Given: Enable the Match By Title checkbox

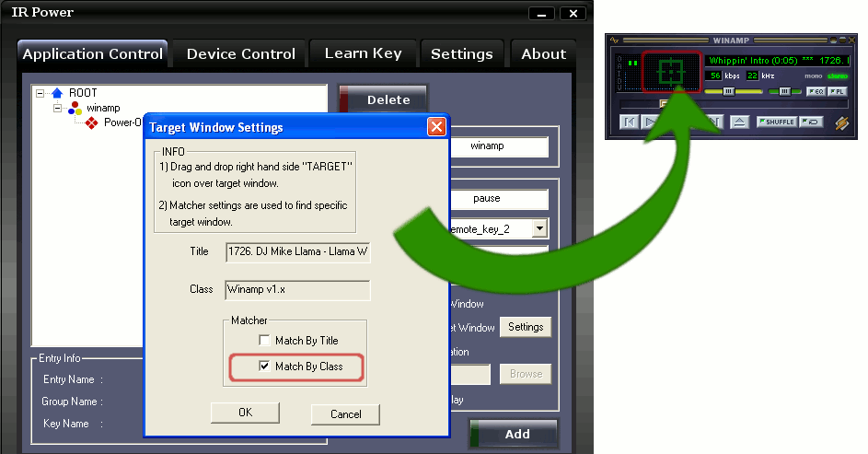Looking at the screenshot, I should [264, 340].
